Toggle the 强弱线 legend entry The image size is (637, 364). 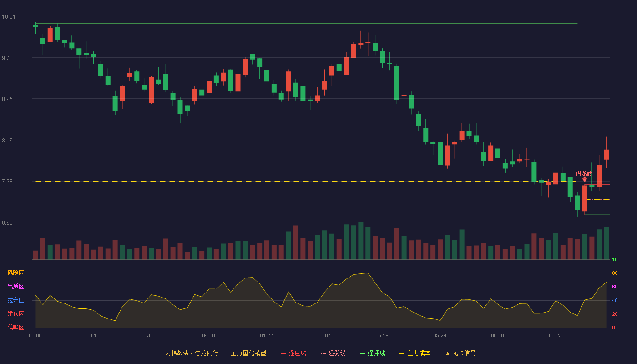pyautogui.click(x=333, y=353)
